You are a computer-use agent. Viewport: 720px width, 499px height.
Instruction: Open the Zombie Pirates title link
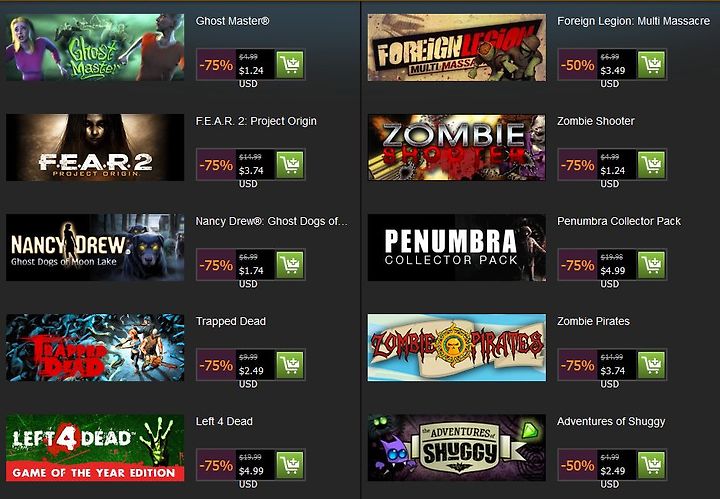[593, 321]
